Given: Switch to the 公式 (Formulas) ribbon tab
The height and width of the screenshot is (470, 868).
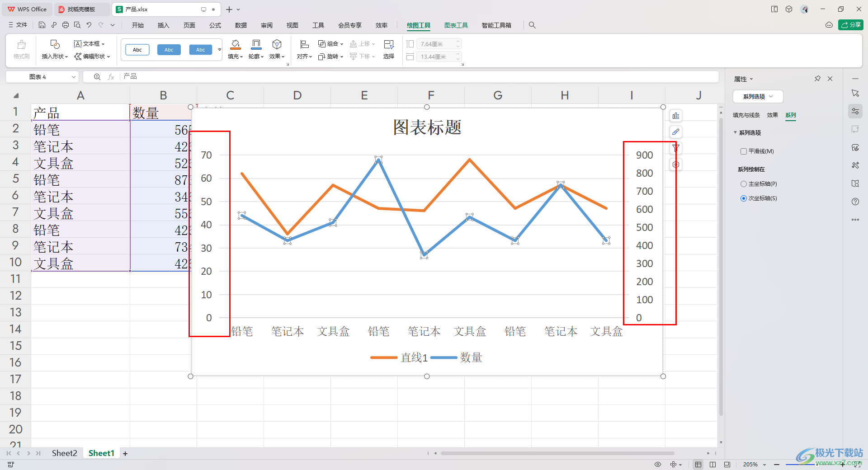Looking at the screenshot, I should [215, 25].
